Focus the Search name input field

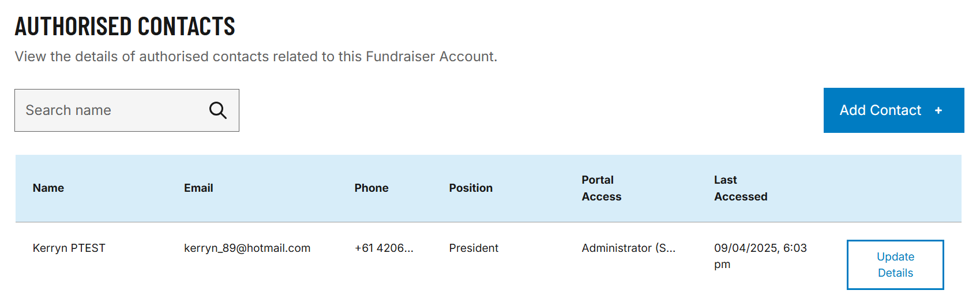click(x=126, y=110)
